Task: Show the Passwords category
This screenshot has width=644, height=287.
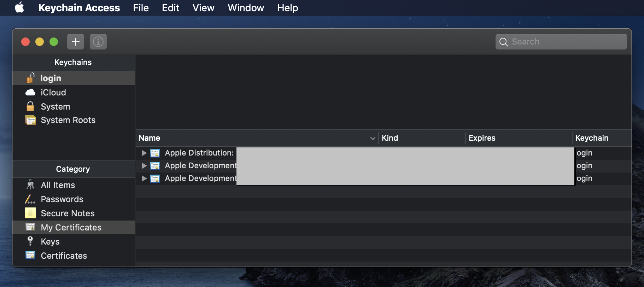Action: click(x=74, y=199)
